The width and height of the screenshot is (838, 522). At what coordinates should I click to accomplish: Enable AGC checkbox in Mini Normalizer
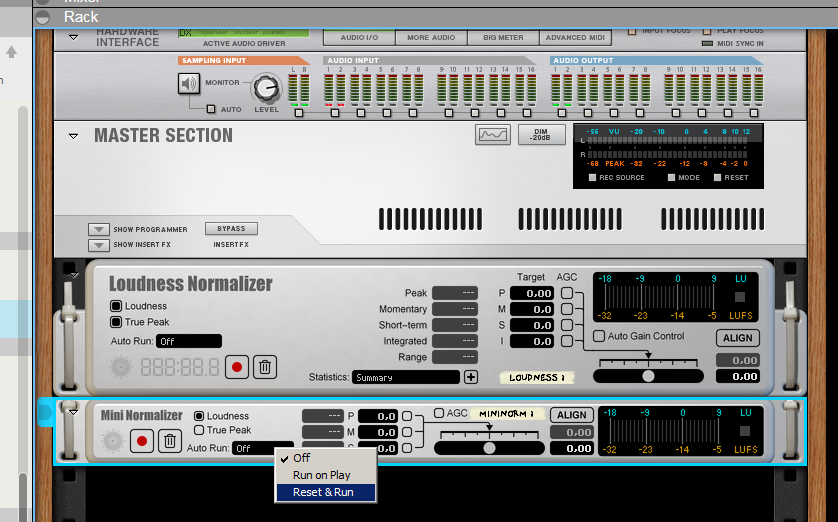439,413
